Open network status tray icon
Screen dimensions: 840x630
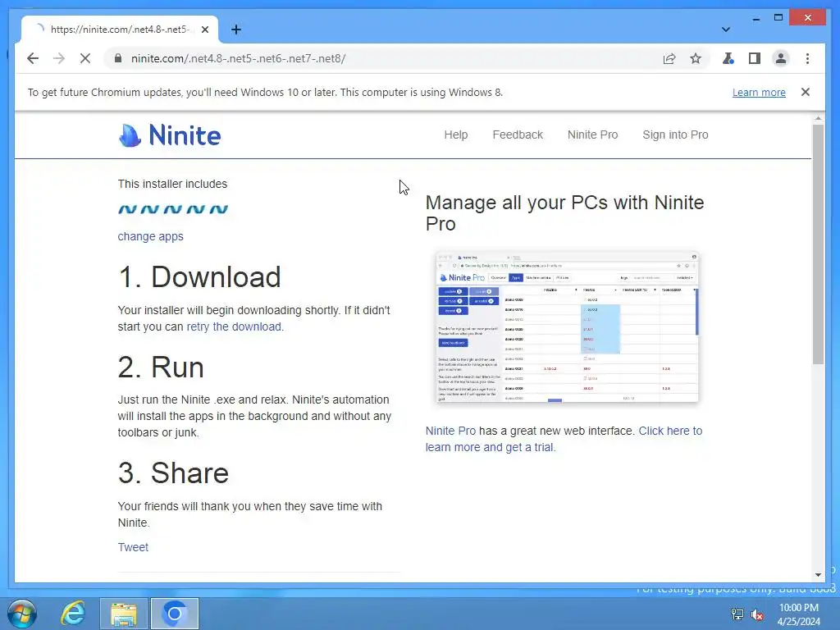pyautogui.click(x=737, y=614)
